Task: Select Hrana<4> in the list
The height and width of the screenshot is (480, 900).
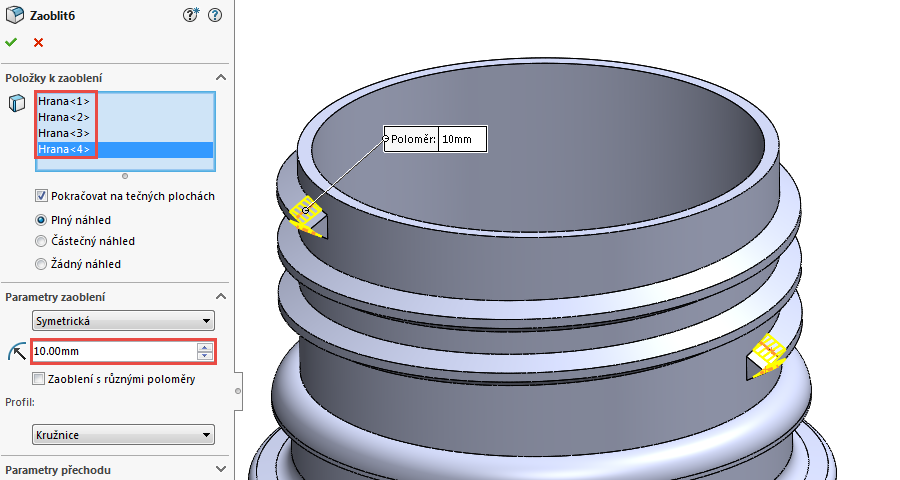Action: coord(125,149)
